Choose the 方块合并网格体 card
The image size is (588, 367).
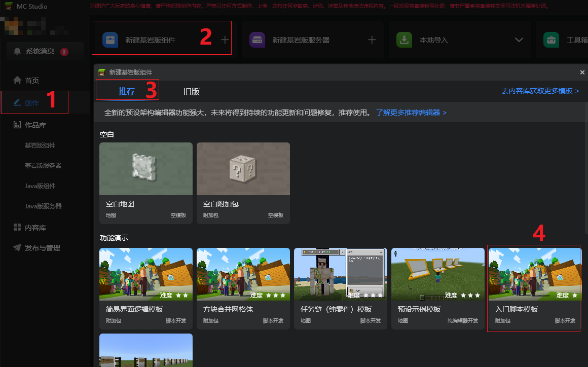(x=243, y=288)
